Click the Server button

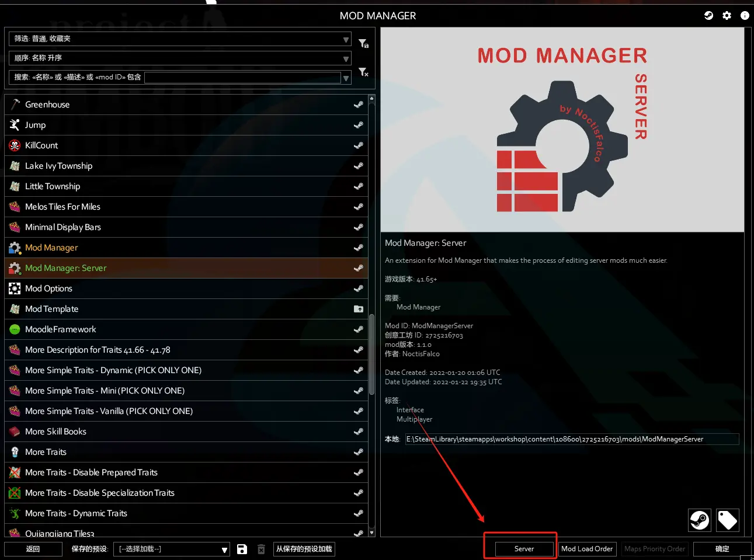pos(524,549)
